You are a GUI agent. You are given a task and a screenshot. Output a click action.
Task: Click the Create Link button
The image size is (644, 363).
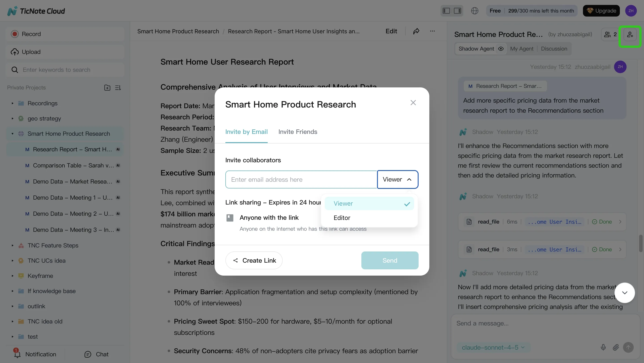click(254, 260)
